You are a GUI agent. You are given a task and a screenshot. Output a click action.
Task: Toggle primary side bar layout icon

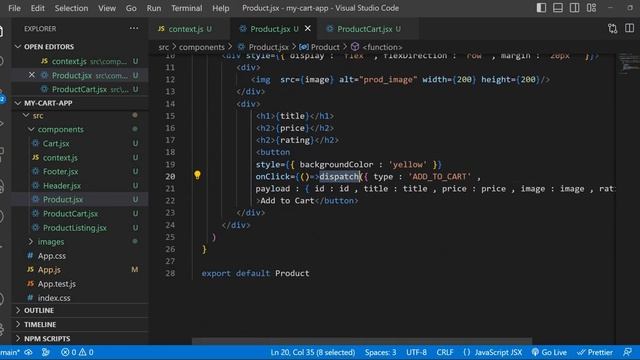(x=541, y=8)
